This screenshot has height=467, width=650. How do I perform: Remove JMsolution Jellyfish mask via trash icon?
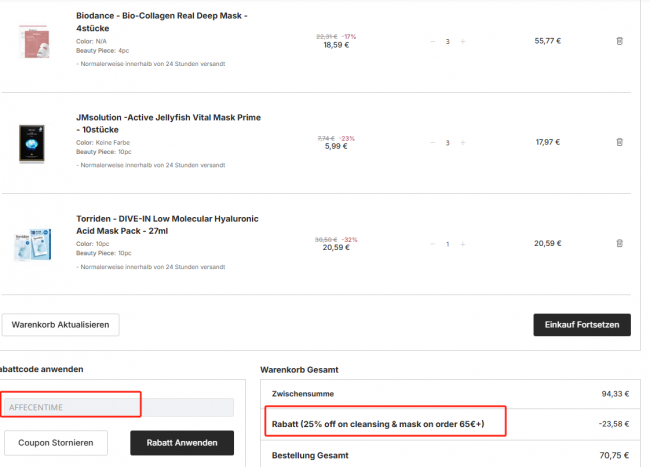pos(619,142)
